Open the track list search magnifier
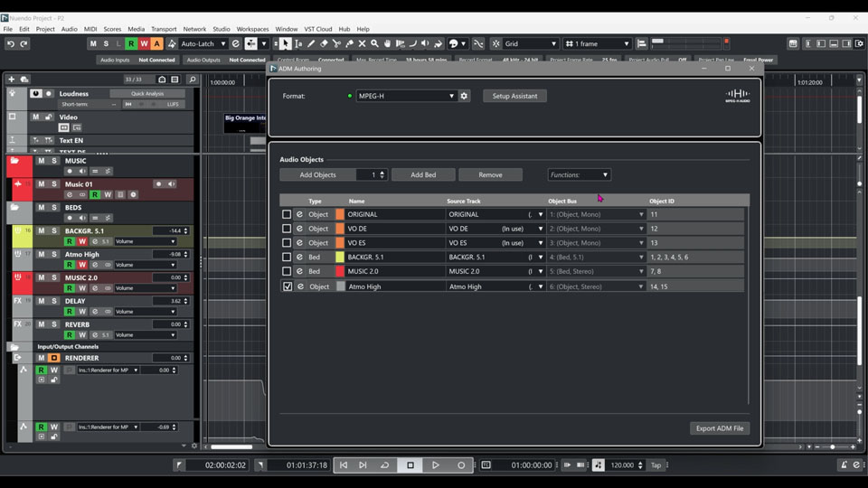This screenshot has width=868, height=488. pos(192,80)
